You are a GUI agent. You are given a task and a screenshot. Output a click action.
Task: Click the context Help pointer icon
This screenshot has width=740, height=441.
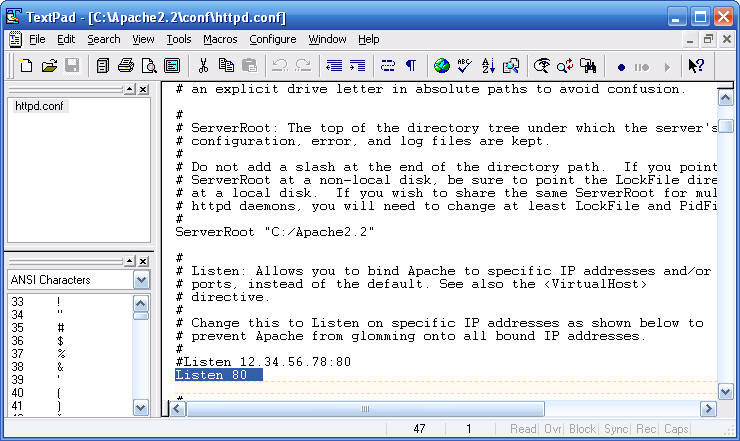696,66
